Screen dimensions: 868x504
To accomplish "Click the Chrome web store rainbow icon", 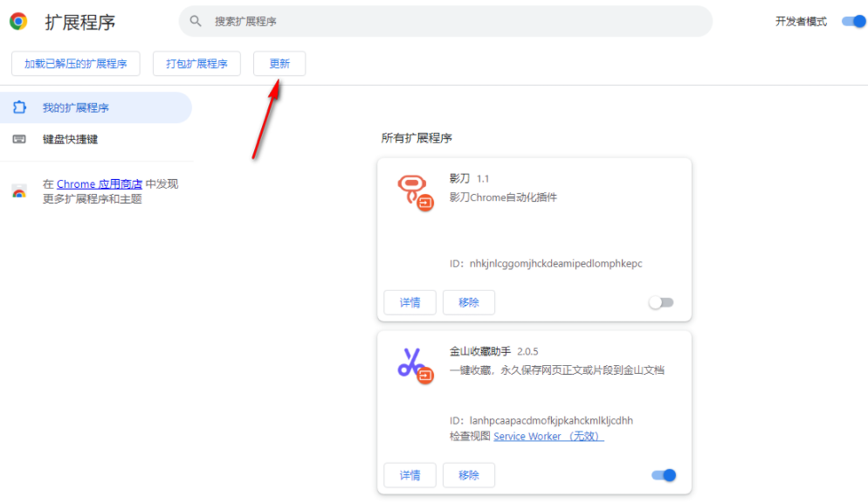I will (19, 191).
